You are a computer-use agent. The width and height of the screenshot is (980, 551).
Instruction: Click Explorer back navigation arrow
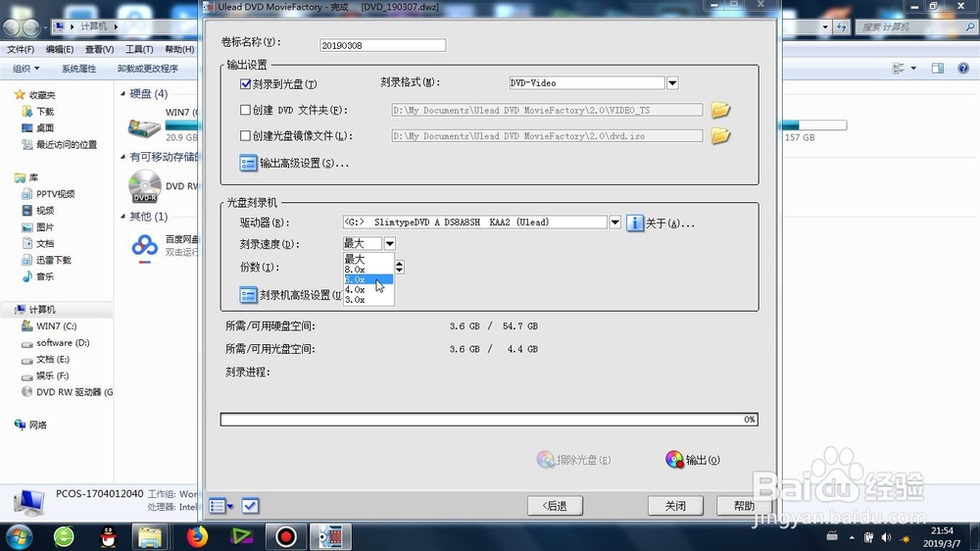[x=12, y=26]
